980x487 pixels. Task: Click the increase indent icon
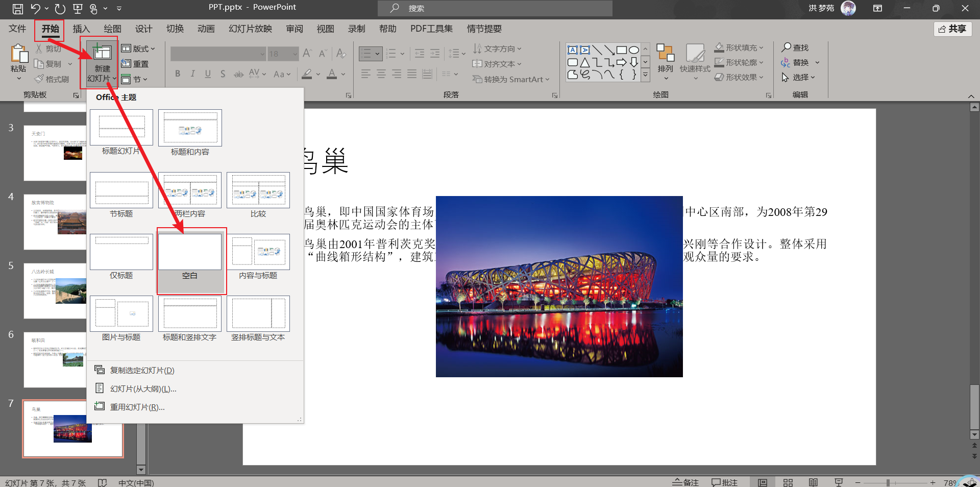point(435,53)
